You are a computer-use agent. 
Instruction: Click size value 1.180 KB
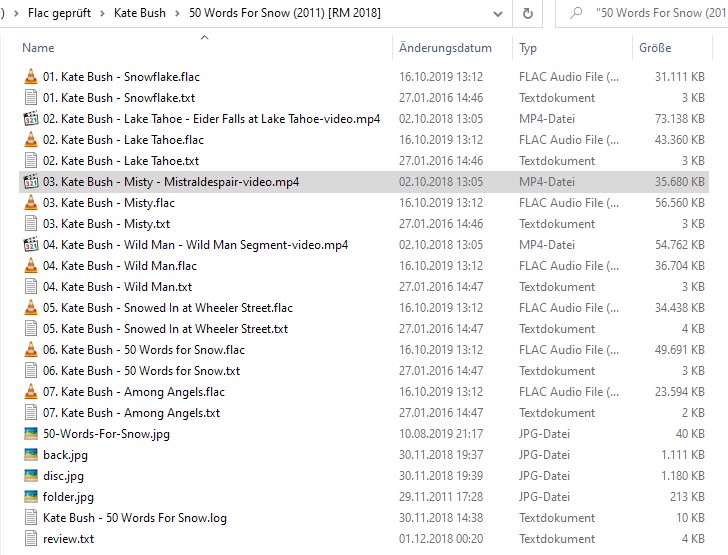tap(683, 476)
